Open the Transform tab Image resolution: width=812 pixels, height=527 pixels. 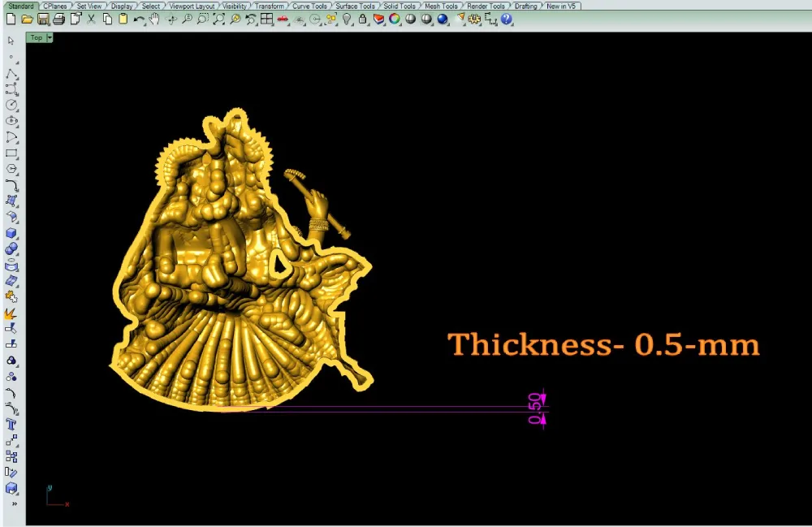click(270, 6)
